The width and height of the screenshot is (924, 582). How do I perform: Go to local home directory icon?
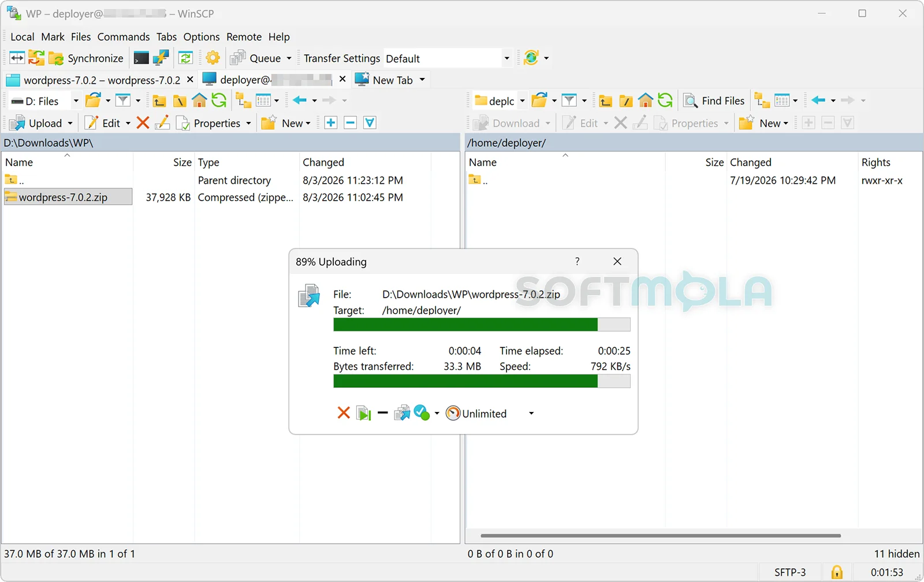click(x=199, y=101)
